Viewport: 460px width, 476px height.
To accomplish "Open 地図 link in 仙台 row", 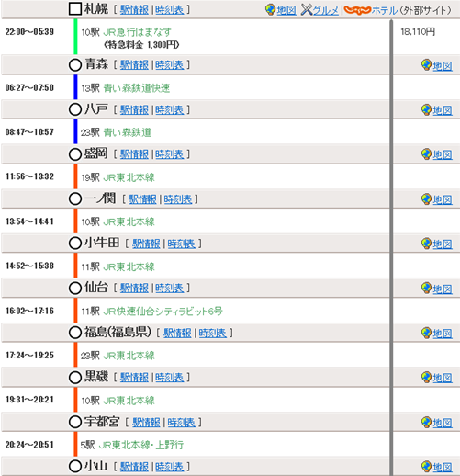I will click(x=443, y=289).
